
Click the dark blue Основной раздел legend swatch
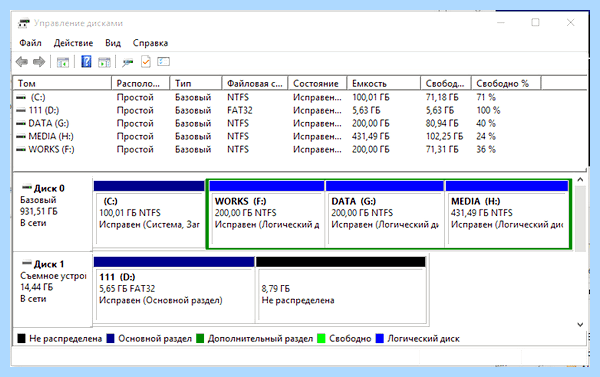coord(111,338)
